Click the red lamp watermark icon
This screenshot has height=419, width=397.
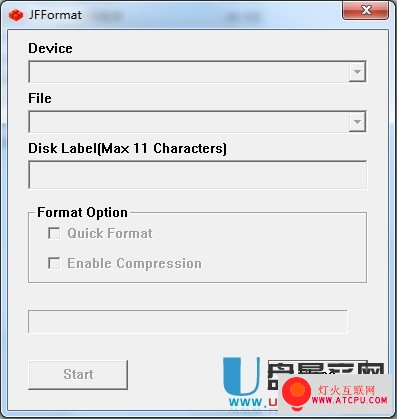(296, 392)
